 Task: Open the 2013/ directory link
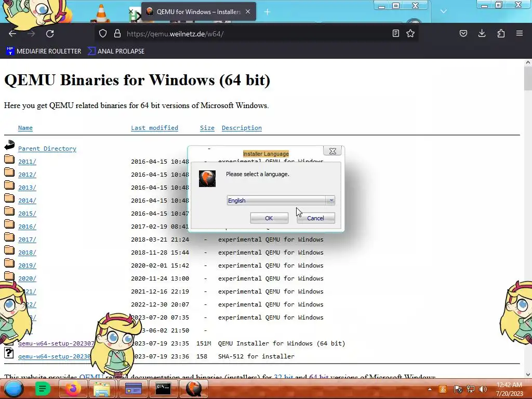(27, 187)
